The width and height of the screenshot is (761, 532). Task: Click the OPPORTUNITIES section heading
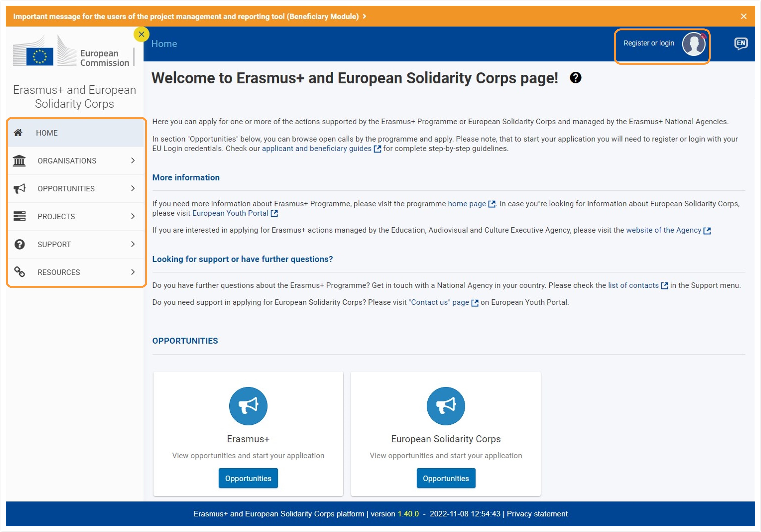click(185, 341)
